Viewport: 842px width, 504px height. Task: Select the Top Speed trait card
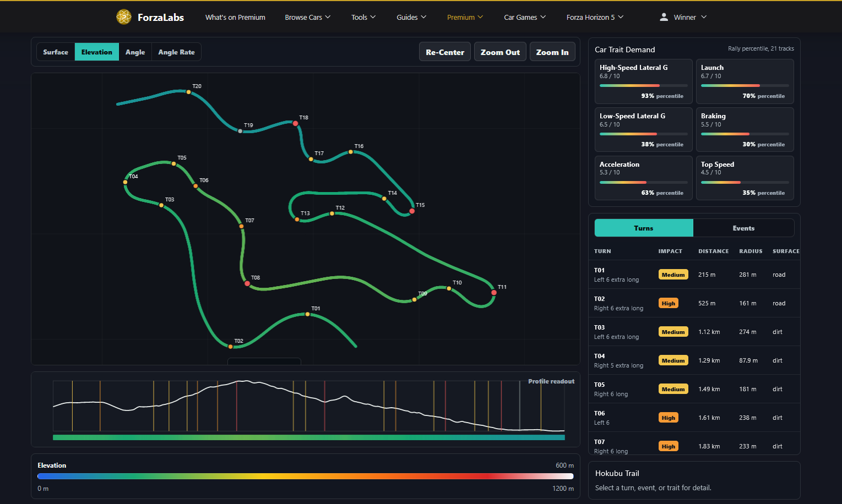point(745,178)
